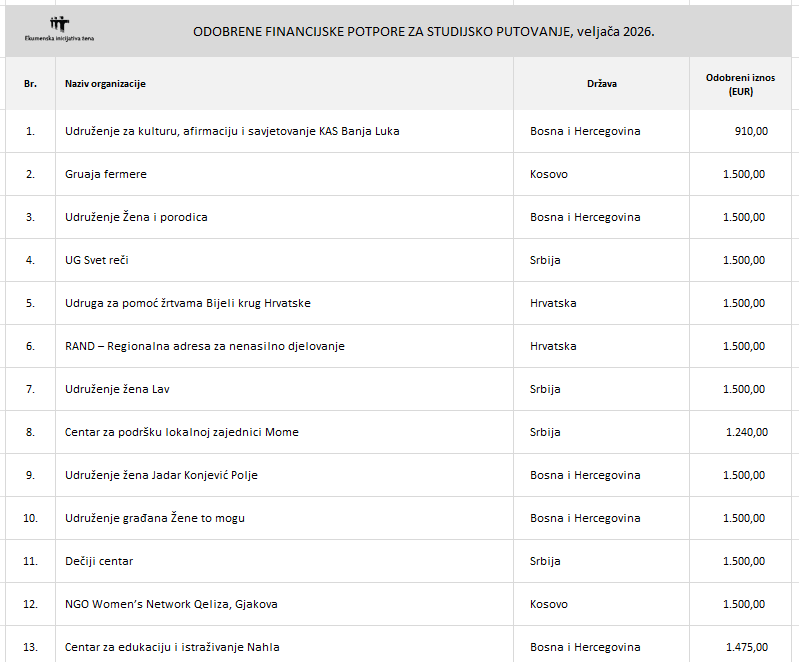Select 'Udruženje žena Jadar Konjević Polje' cell
This screenshot has width=799, height=662.
161,475
